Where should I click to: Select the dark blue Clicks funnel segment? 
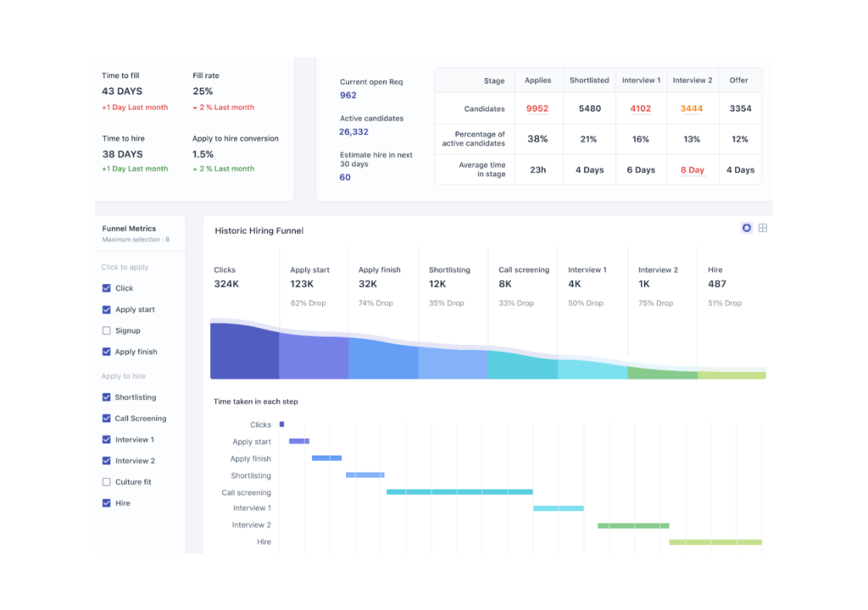click(244, 352)
